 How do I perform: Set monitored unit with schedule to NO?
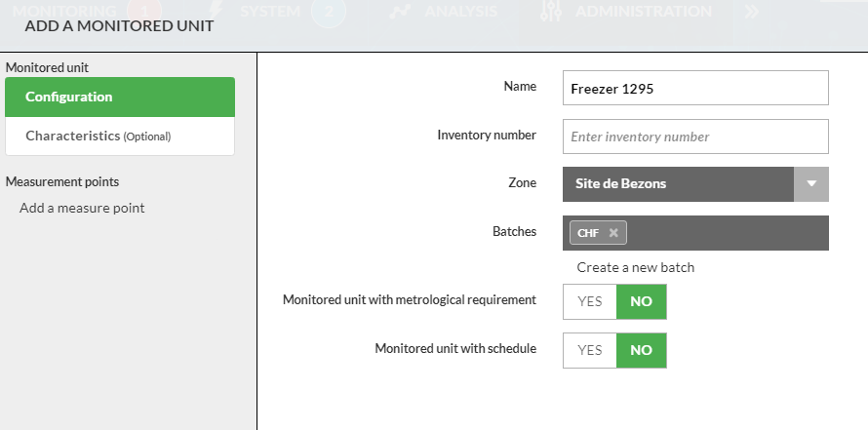pyautogui.click(x=641, y=350)
